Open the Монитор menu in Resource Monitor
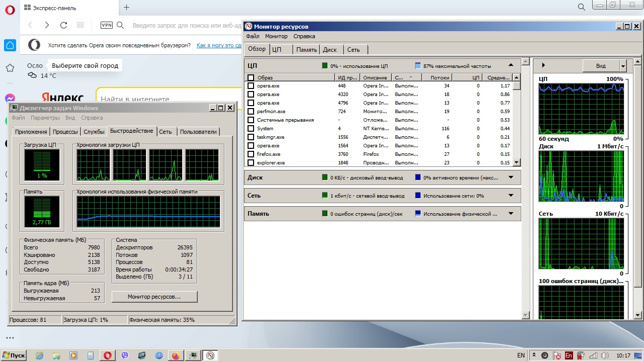 [x=276, y=36]
